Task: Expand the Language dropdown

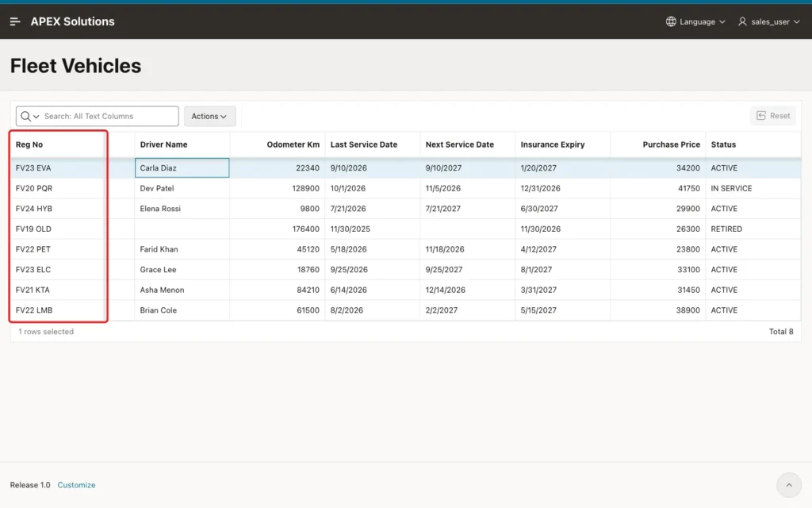Action: click(x=695, y=21)
